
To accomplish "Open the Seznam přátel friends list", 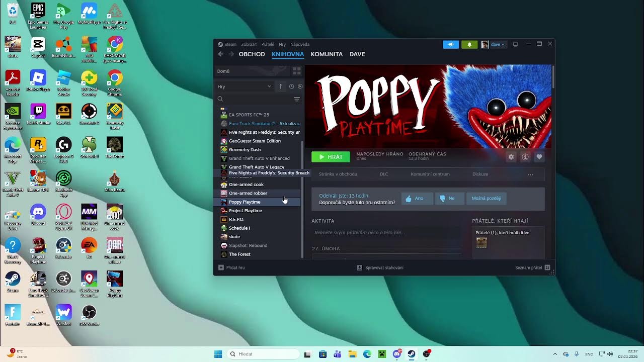I will tap(532, 267).
